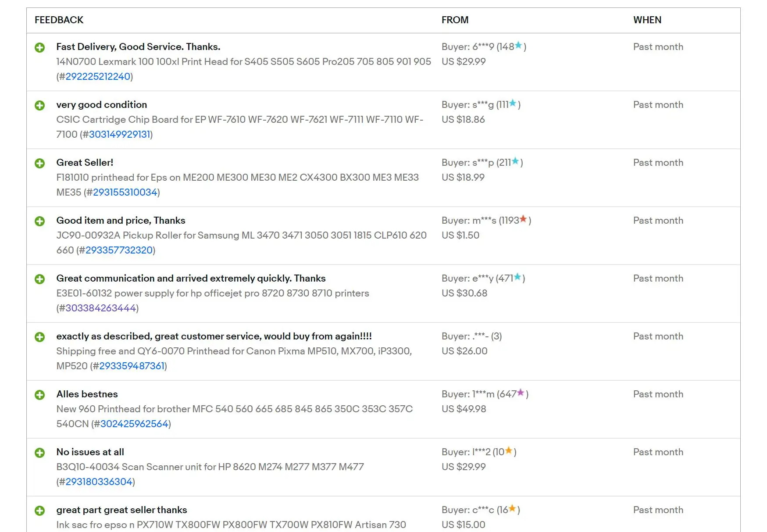Open item link 292225212240
The image size is (767, 532).
pyautogui.click(x=98, y=76)
